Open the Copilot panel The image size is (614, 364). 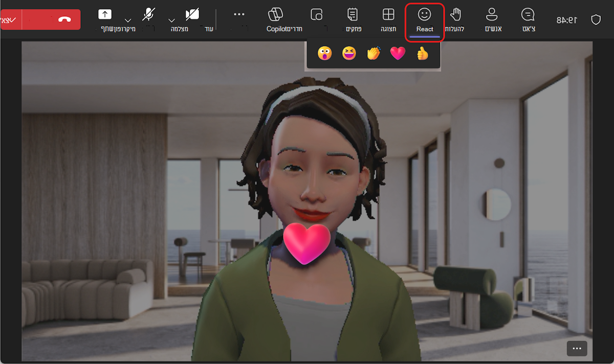coord(276,19)
